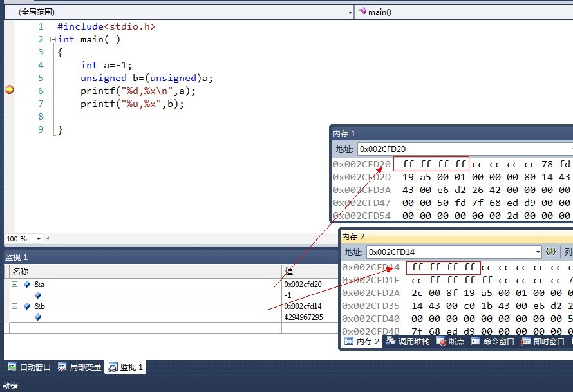The width and height of the screenshot is (573, 392).
Task: Click the 内存 1 panel title
Action: click(344, 134)
